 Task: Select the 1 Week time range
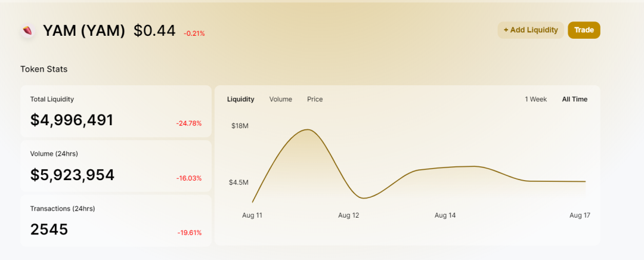tap(535, 99)
